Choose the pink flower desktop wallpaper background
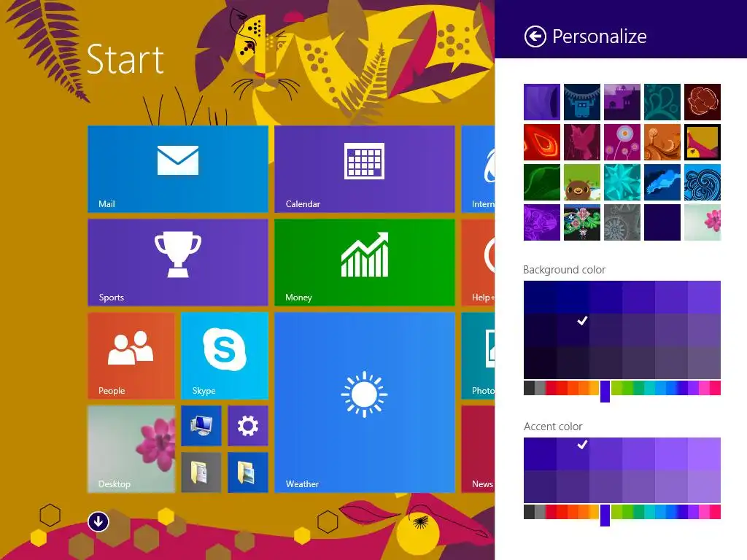 [703, 222]
